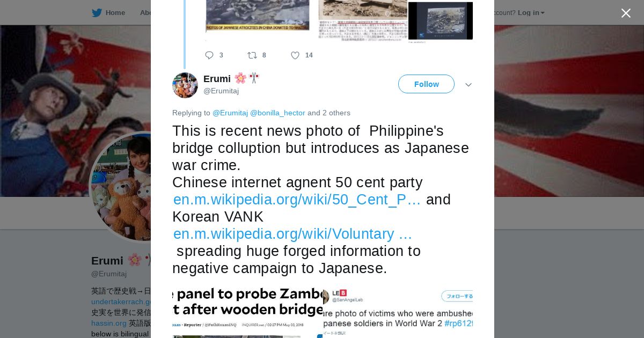This screenshot has width=644, height=338.
Task: Click Erumi display name in tweet header
Action: click(217, 79)
